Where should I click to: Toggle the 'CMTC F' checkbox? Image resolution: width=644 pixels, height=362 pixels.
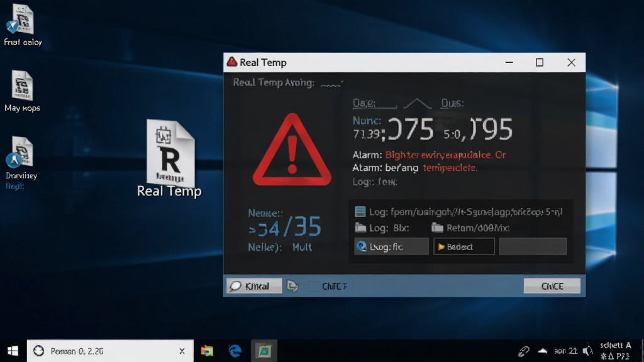tap(314, 286)
